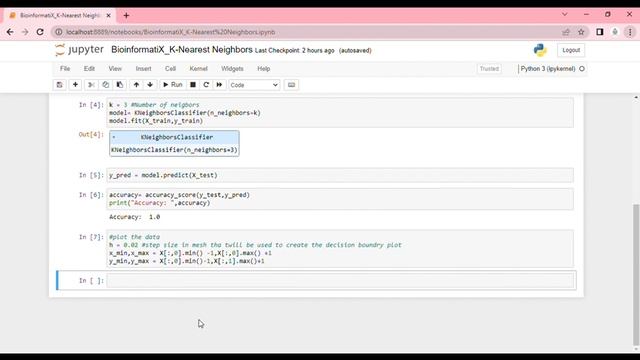
Task: Paste cells below icon
Action: pos(120,85)
